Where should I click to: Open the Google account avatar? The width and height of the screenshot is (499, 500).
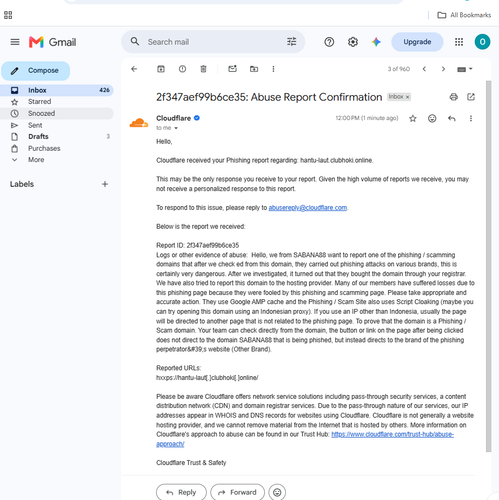(482, 42)
